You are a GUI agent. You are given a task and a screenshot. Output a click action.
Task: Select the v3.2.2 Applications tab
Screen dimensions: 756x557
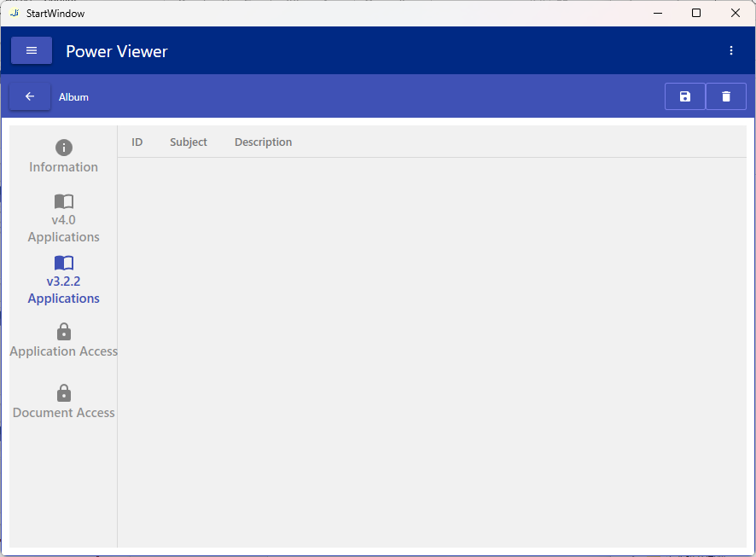[64, 280]
